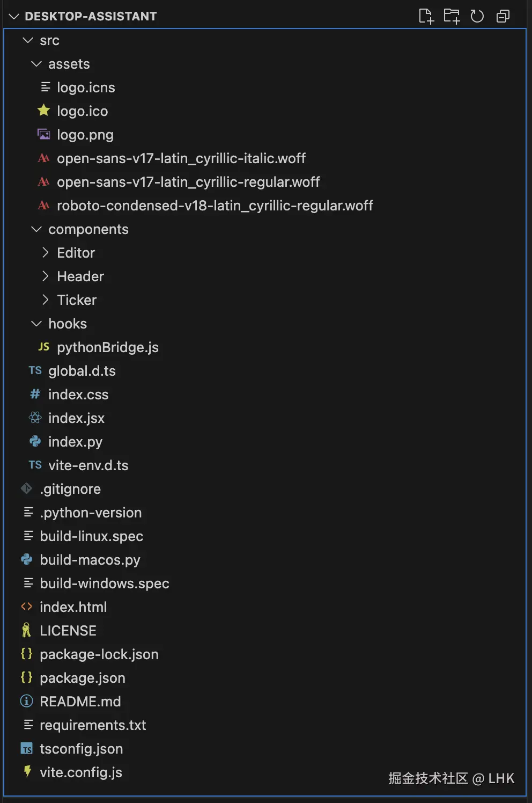Click the New File icon

(x=426, y=16)
